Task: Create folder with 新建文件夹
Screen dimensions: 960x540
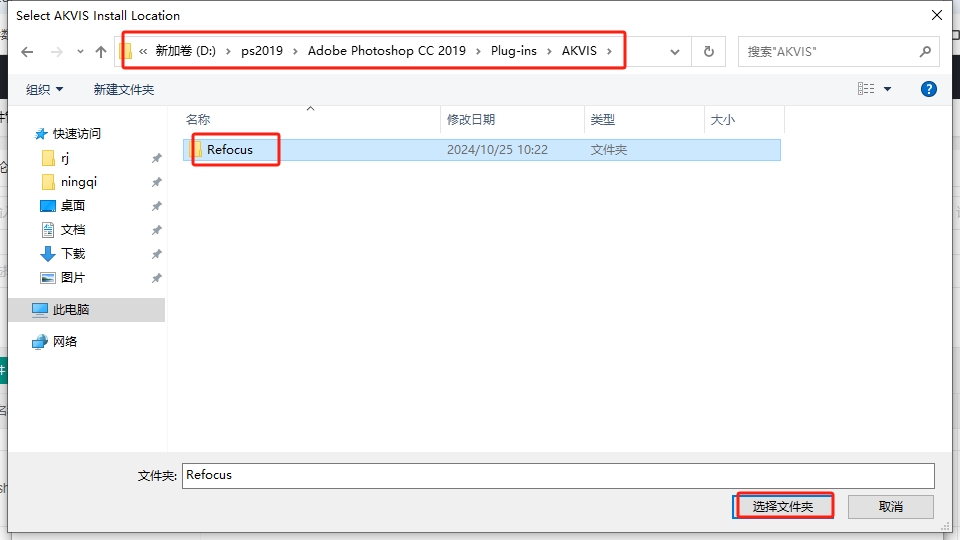Action: coord(124,89)
